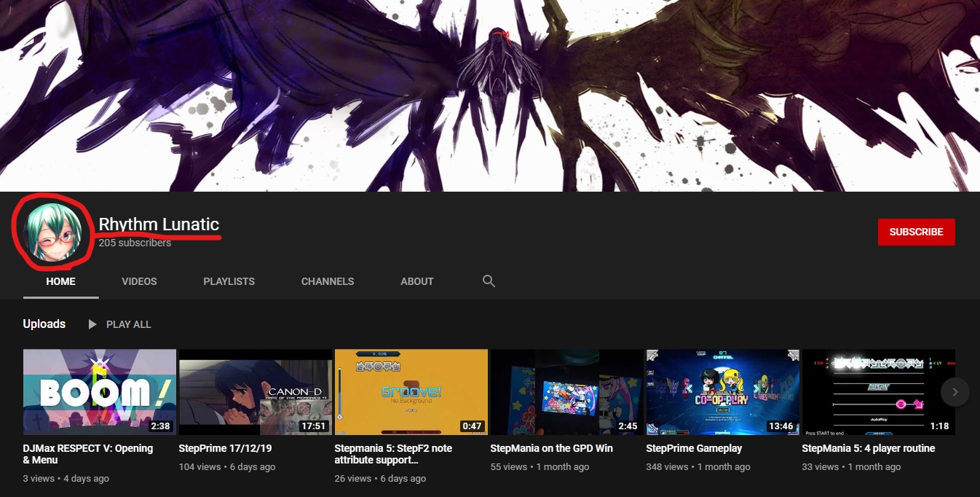Open StepMania on the GPD Win title
980x497 pixels.
pyautogui.click(x=552, y=448)
